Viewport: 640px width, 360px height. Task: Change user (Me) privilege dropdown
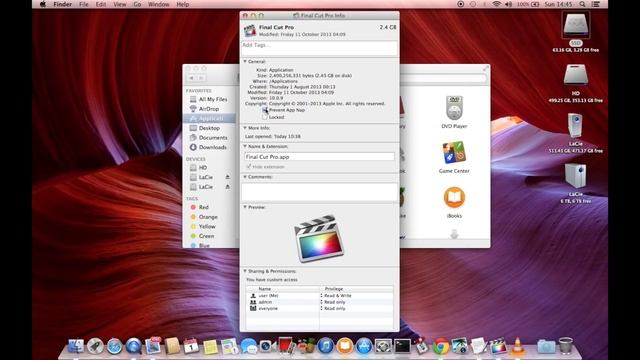tap(336, 296)
